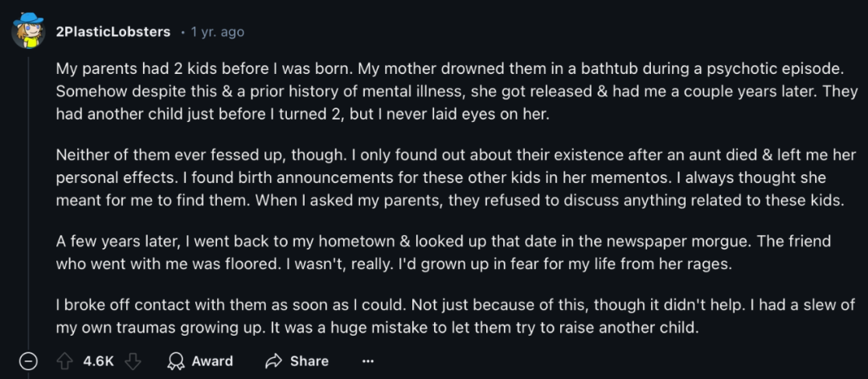
Task: Click the 'Award' button label
Action: [212, 361]
